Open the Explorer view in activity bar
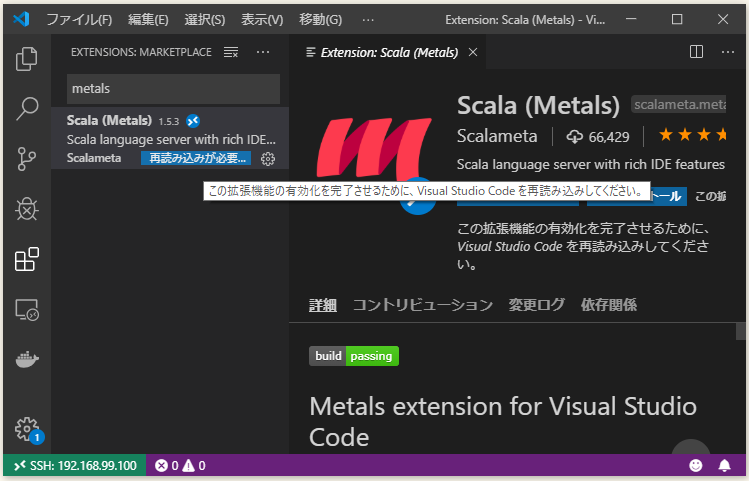This screenshot has height=481, width=749. (x=26, y=58)
